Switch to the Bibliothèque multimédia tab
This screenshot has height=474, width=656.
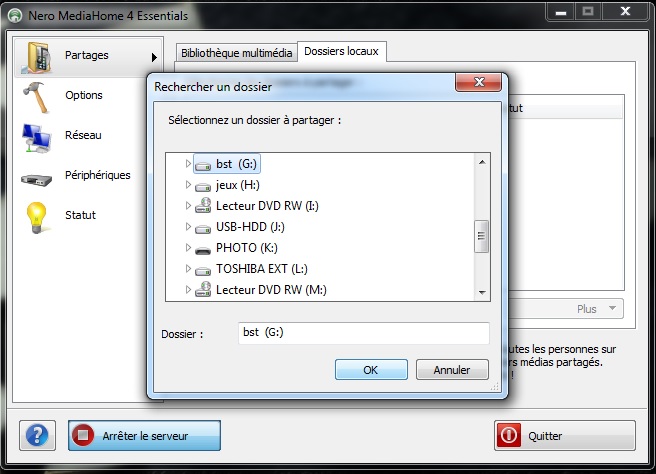[x=236, y=53]
